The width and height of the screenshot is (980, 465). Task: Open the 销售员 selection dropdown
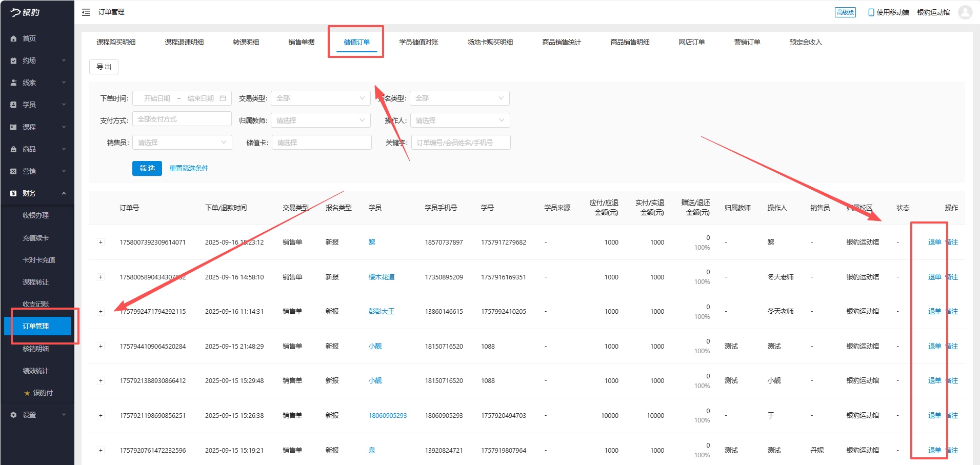coord(182,142)
